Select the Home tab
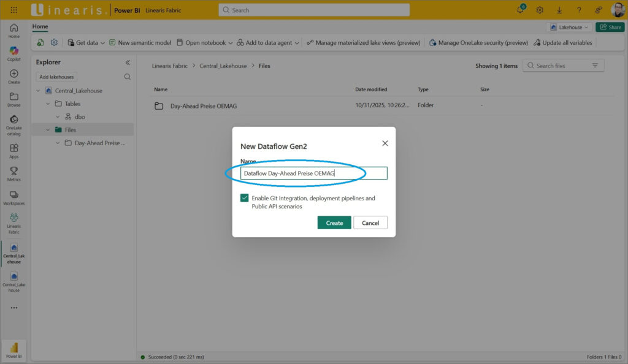Screen dimensions: 628x364 (40, 27)
